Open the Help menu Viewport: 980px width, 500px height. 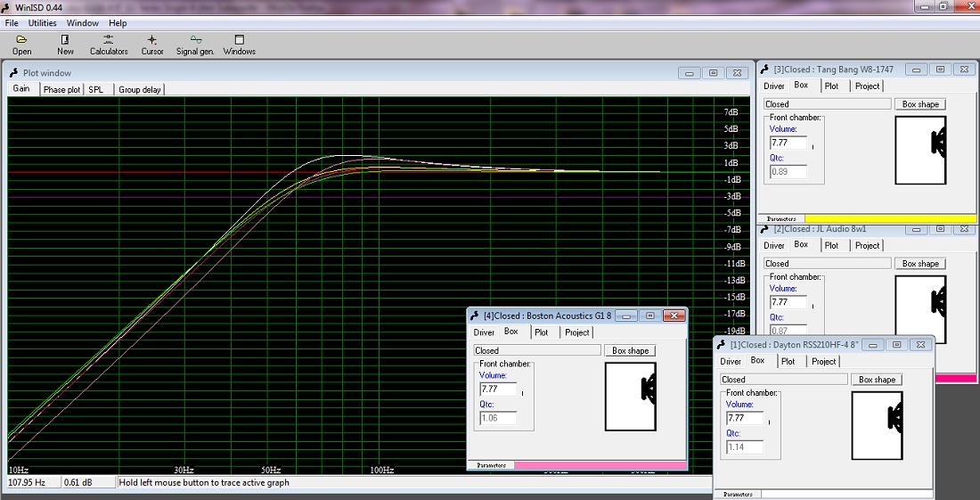118,23
